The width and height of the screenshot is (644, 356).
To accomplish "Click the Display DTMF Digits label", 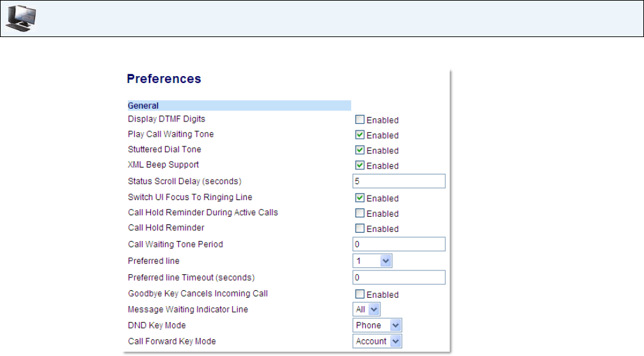I will 166,119.
